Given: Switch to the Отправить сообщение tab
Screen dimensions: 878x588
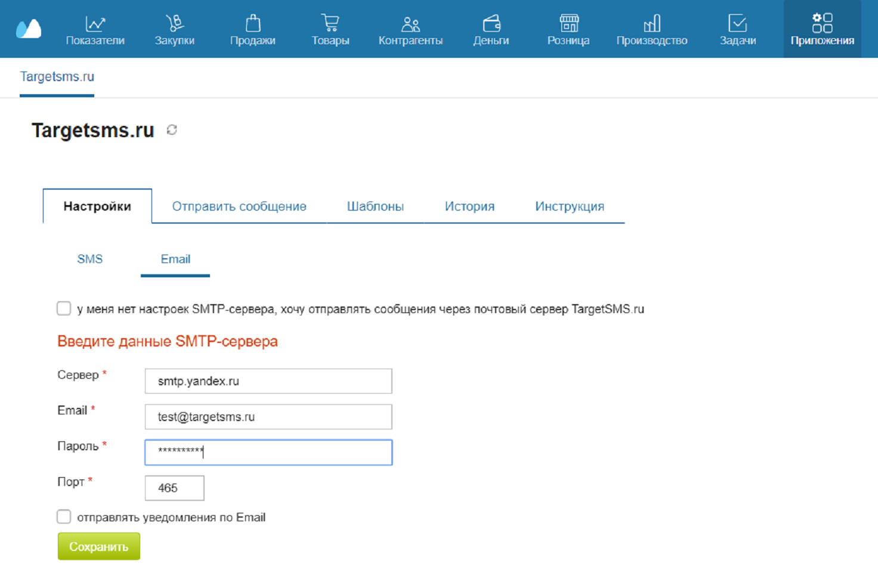Looking at the screenshot, I should tap(239, 206).
